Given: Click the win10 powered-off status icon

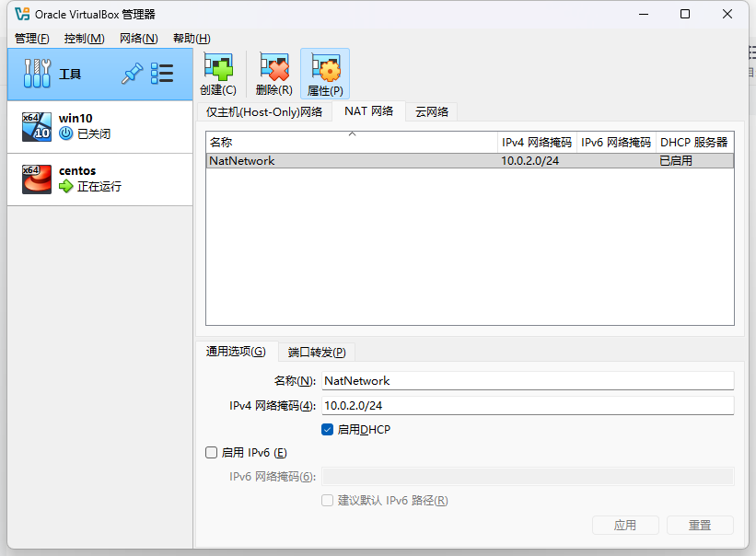Looking at the screenshot, I should pos(66,133).
